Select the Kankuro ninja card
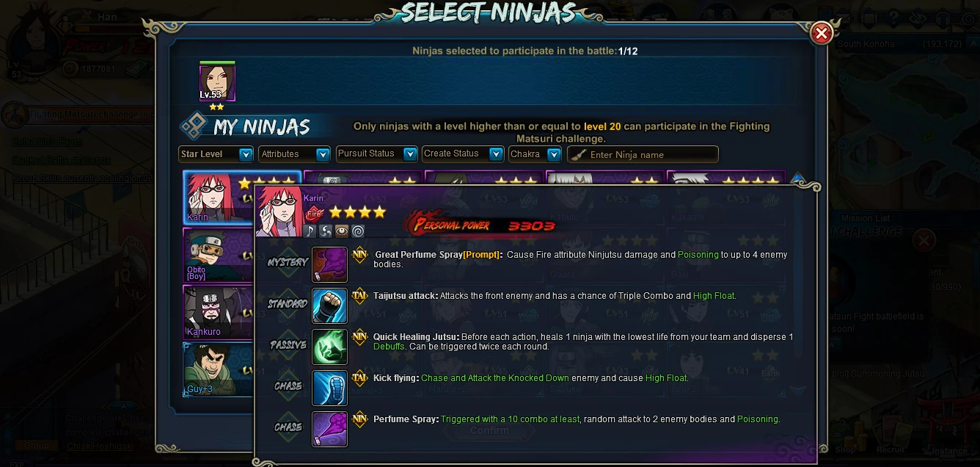 point(219,312)
